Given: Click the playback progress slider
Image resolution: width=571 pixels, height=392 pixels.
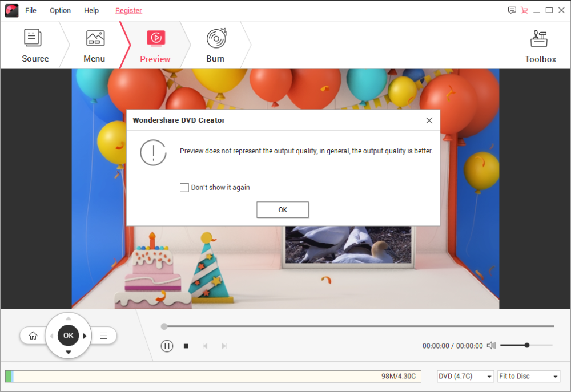Looking at the screenshot, I should point(358,326).
